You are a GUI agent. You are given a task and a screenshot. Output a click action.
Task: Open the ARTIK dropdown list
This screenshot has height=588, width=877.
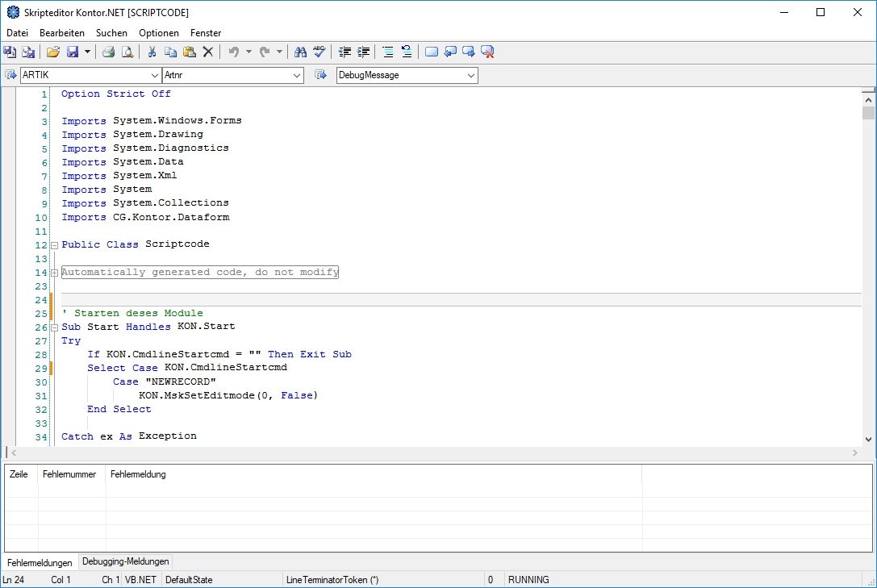coord(156,75)
